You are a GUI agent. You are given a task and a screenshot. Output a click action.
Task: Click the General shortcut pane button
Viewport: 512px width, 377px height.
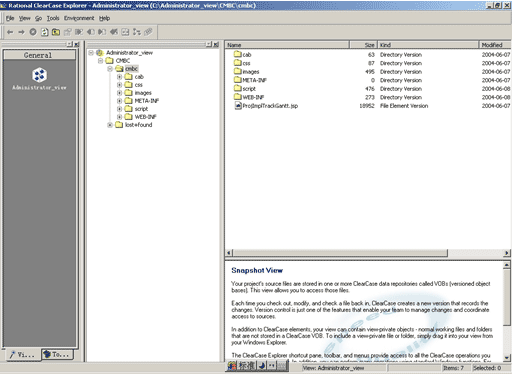click(x=39, y=55)
